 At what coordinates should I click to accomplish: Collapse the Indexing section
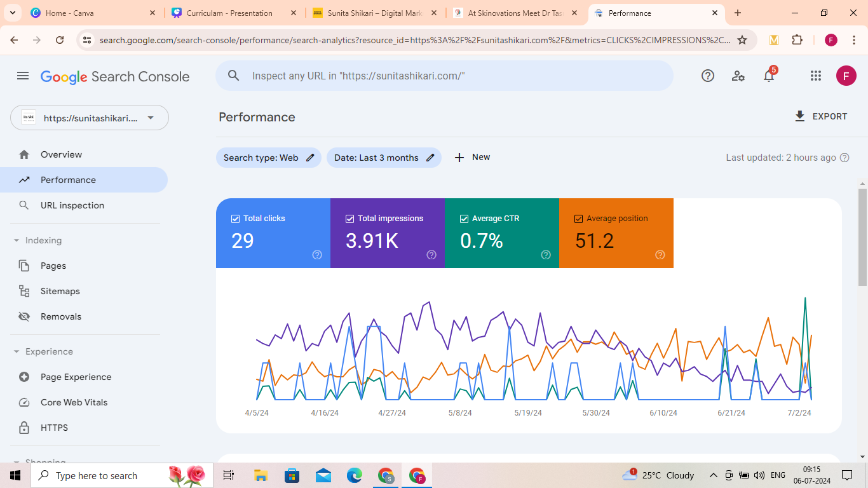[x=17, y=240]
